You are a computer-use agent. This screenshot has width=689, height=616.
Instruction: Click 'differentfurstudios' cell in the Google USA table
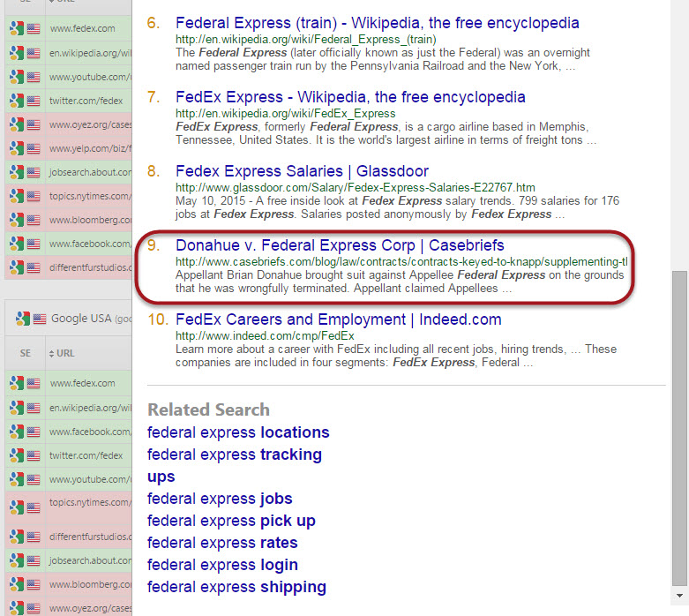tap(90, 537)
